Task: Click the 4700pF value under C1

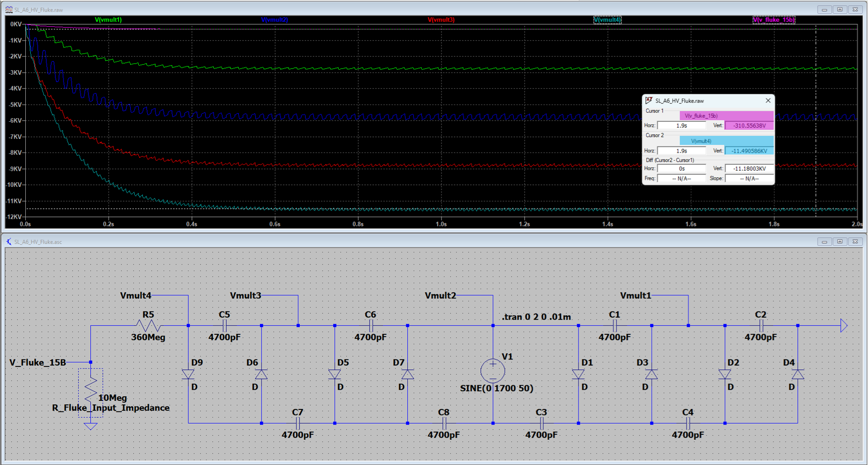Action: 615,337
